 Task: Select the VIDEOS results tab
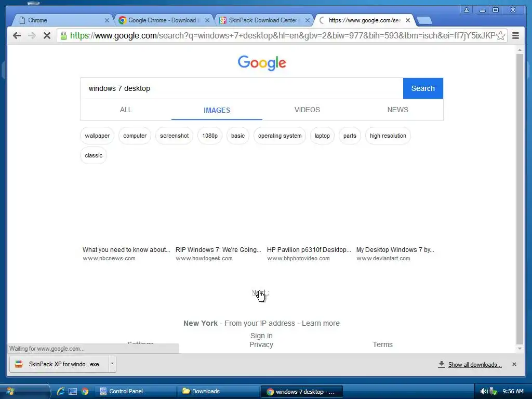point(307,110)
